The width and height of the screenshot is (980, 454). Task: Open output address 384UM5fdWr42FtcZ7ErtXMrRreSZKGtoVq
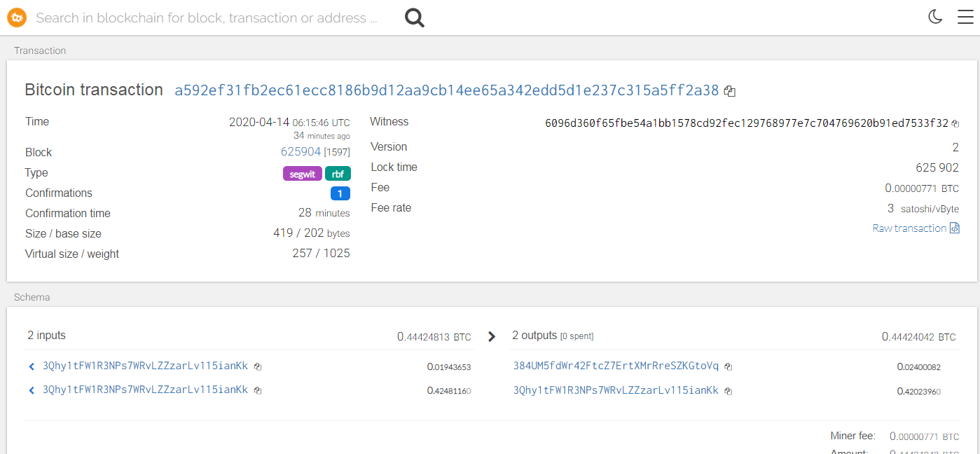[616, 366]
